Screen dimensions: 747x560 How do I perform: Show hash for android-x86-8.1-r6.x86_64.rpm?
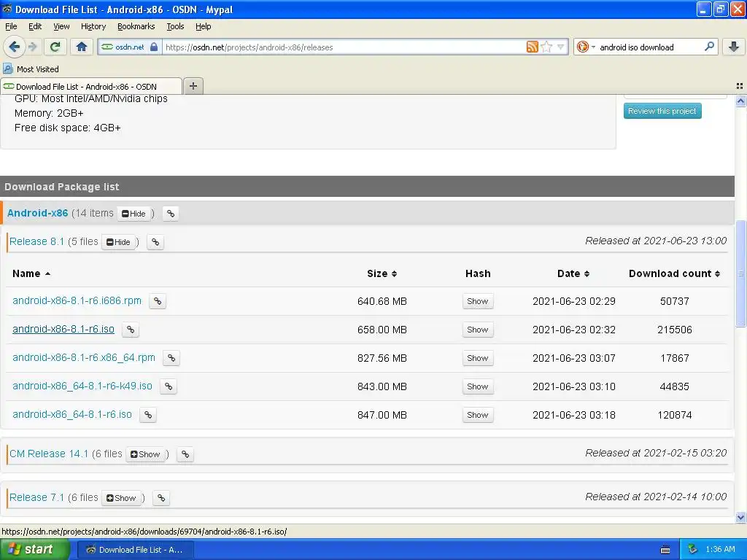tap(478, 358)
